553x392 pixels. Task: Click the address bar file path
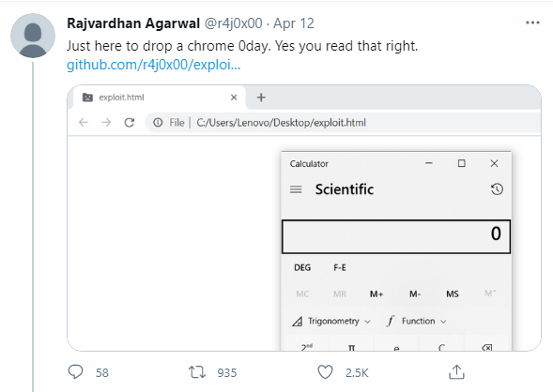click(x=281, y=123)
